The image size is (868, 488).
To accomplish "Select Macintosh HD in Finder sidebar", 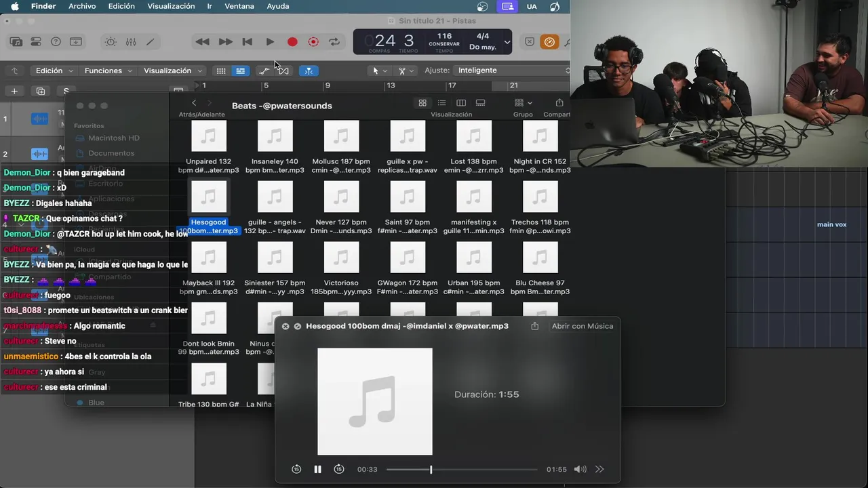I will click(114, 138).
